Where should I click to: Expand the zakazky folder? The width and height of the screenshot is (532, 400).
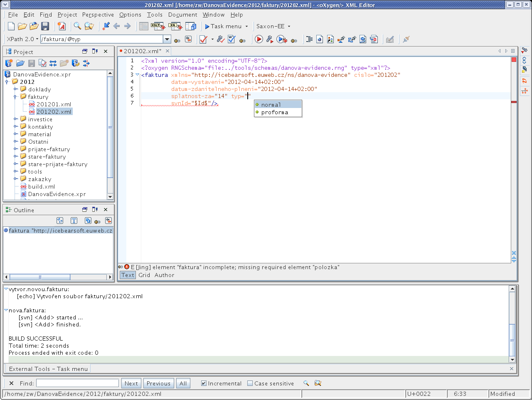click(16, 179)
